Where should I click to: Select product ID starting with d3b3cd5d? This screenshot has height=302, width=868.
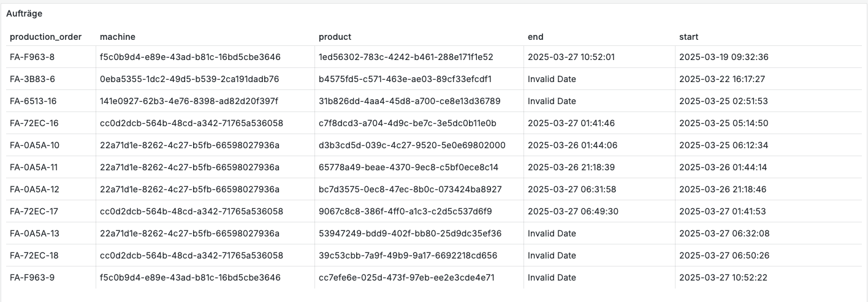pos(412,145)
